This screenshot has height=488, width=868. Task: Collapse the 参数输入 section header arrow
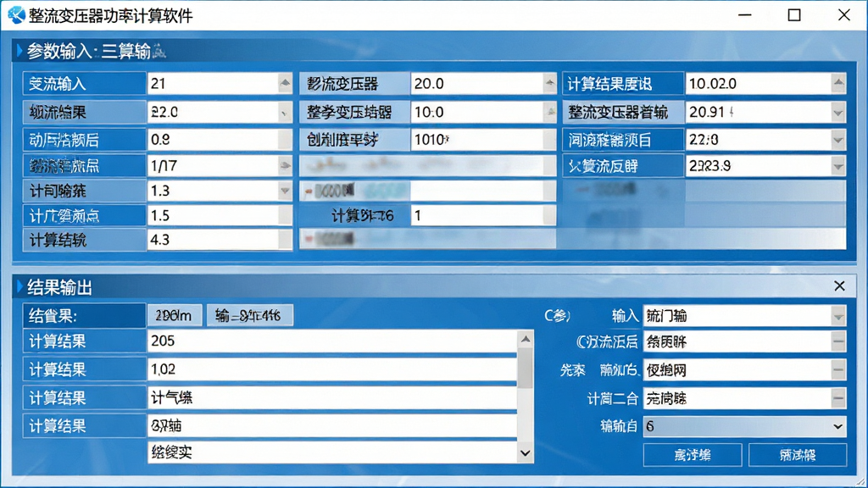click(x=20, y=51)
